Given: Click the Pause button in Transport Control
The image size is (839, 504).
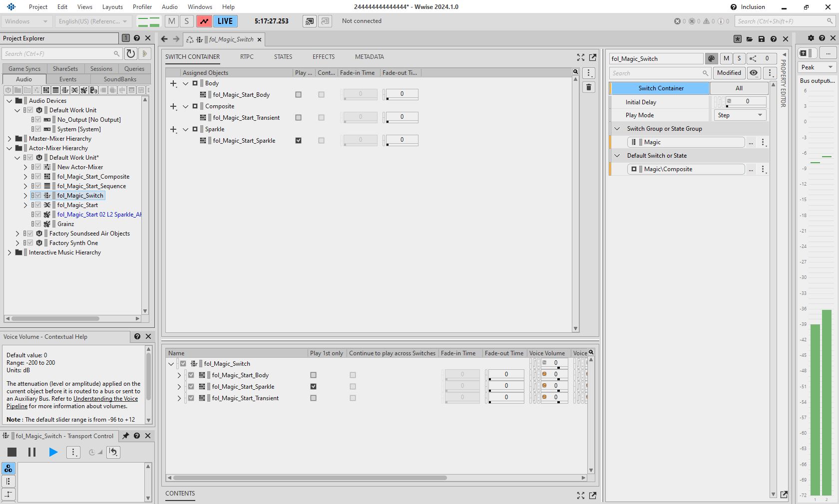Looking at the screenshot, I should point(32,452).
